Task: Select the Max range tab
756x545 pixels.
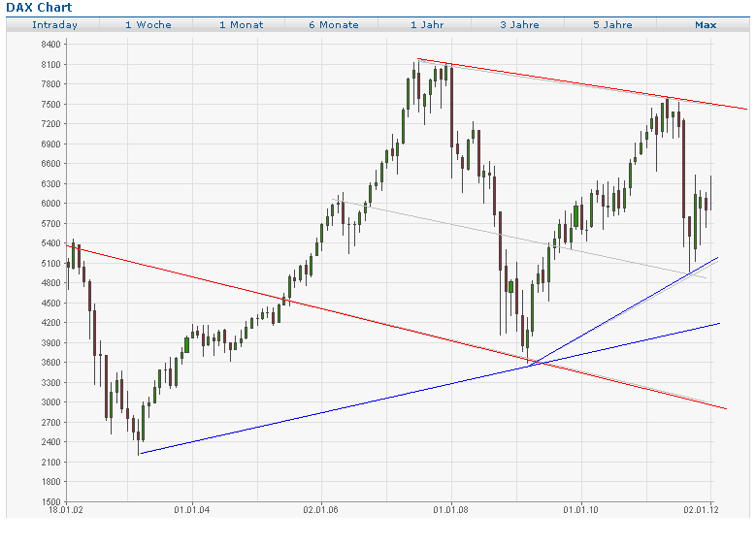Action: (706, 25)
